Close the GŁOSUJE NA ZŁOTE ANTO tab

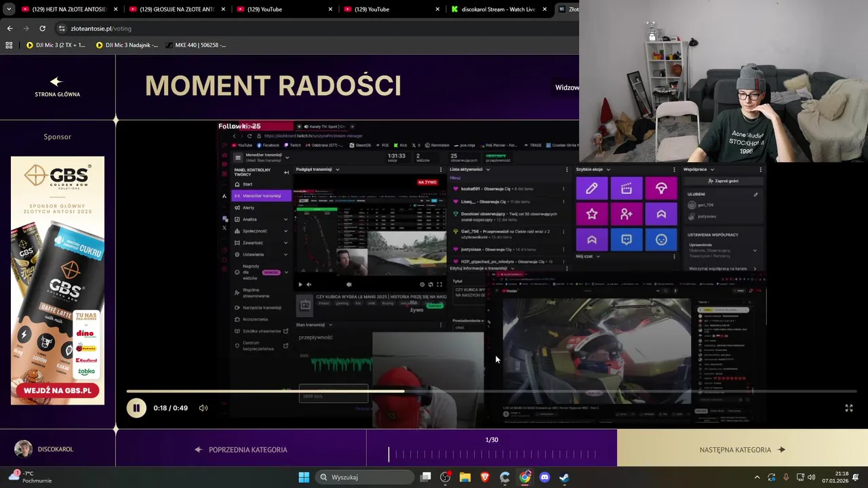(x=223, y=9)
